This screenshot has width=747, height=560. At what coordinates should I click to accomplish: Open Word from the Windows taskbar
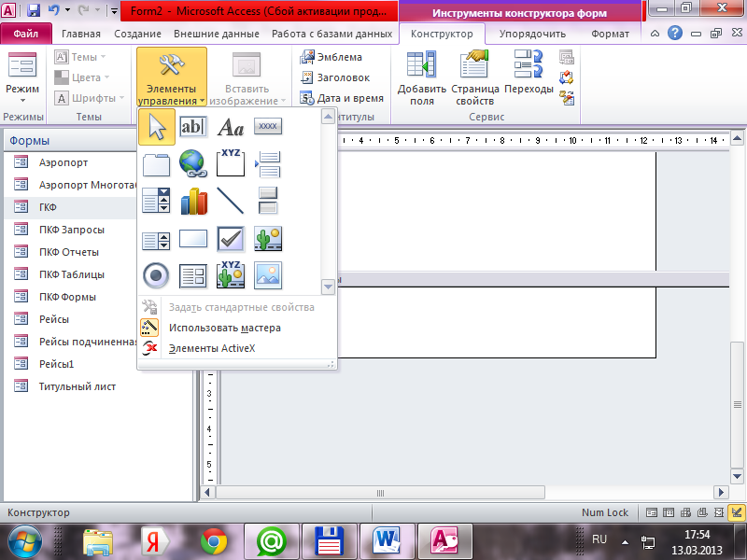tap(387, 541)
